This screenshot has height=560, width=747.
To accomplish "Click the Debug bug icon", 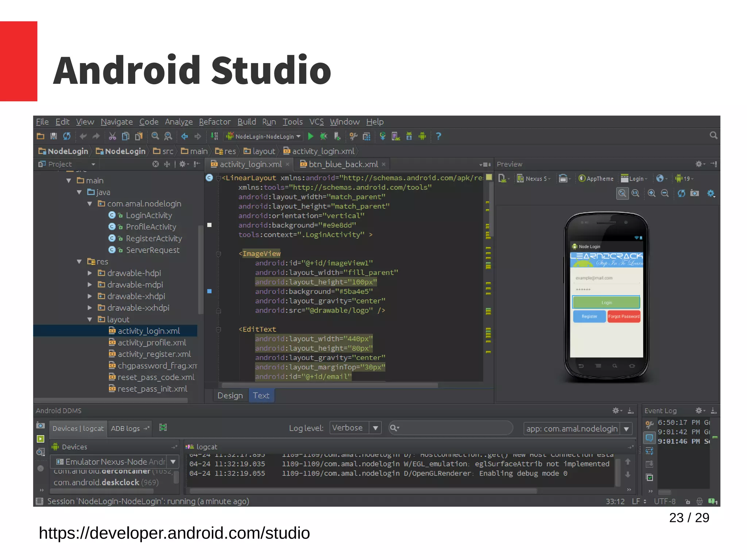I will pyautogui.click(x=324, y=136).
